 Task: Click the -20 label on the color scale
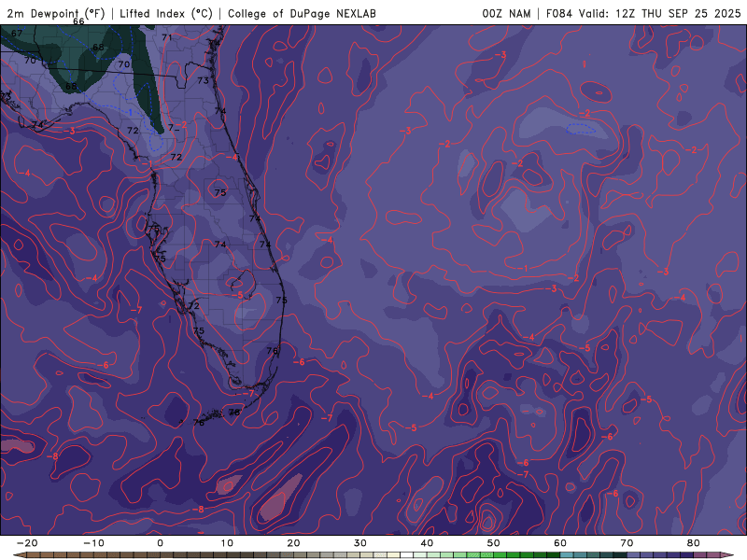point(27,543)
